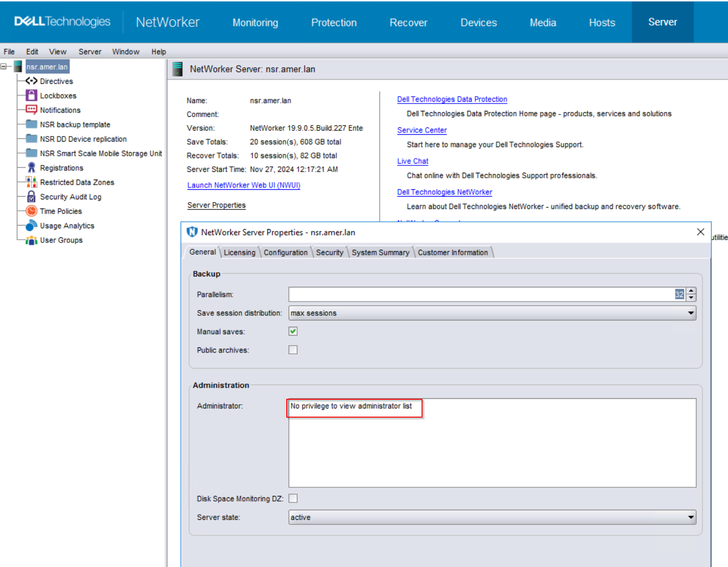This screenshot has height=567, width=728.
Task: Open the Protection top navigation tab
Action: [333, 22]
